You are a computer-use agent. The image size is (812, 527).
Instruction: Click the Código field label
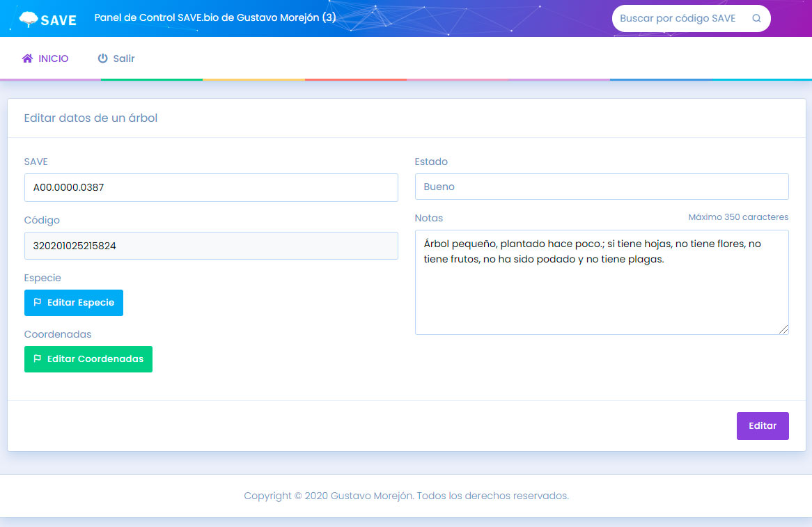[x=41, y=220]
